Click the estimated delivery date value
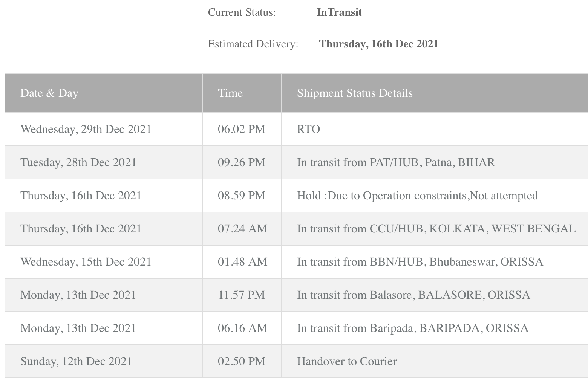The width and height of the screenshot is (588, 382). coord(378,44)
